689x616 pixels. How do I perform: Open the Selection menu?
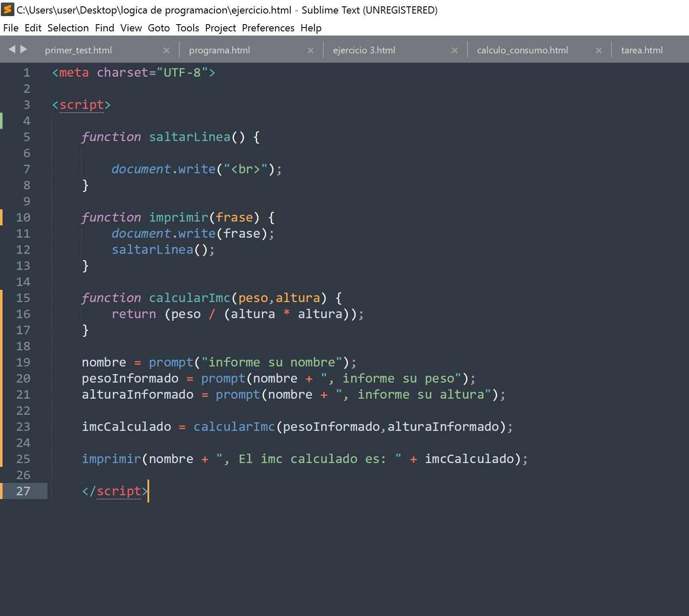tap(68, 28)
